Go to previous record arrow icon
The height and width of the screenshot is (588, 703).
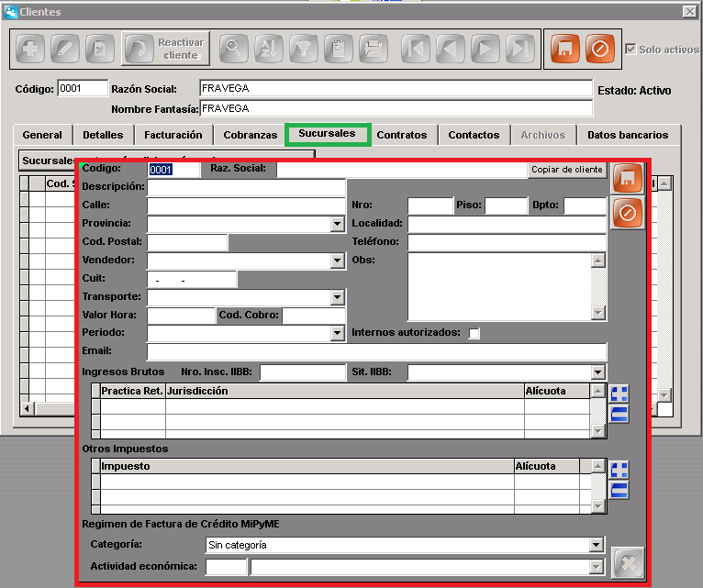451,49
